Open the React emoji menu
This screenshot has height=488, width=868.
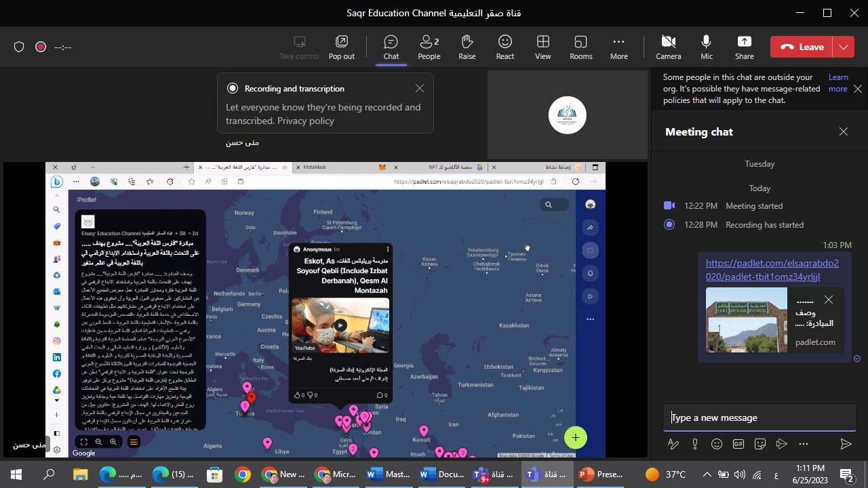[x=505, y=47]
